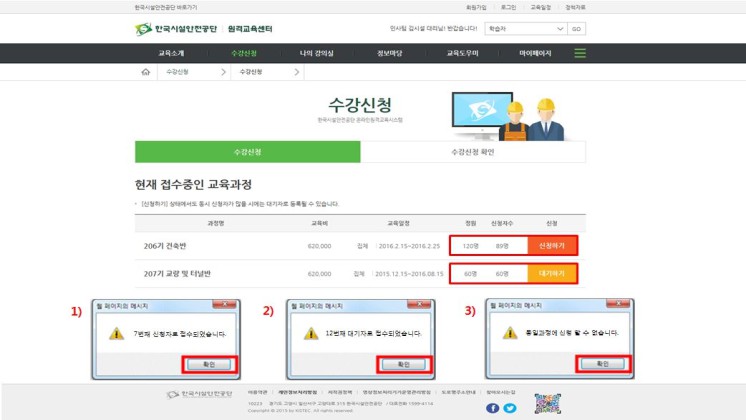Click the 찾아오시는길 footer link
Image resolution: width=746 pixels, height=420 pixels.
(x=501, y=392)
